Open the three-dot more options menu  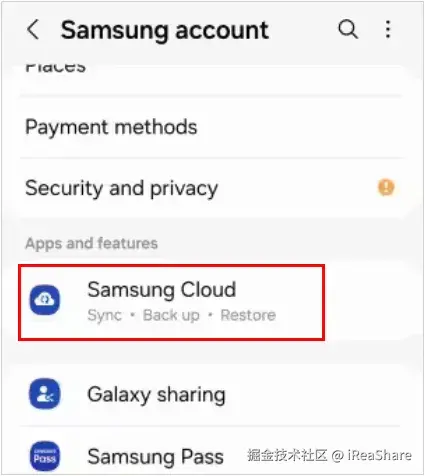pos(388,29)
